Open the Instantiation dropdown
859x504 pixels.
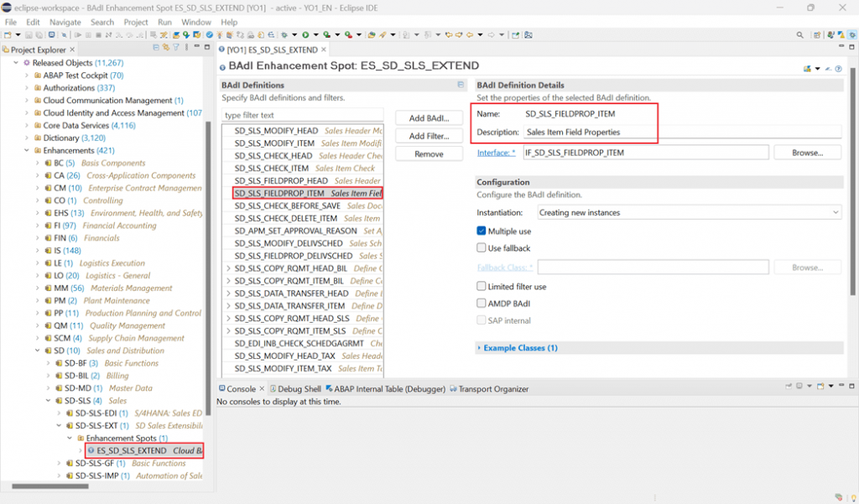(x=690, y=212)
